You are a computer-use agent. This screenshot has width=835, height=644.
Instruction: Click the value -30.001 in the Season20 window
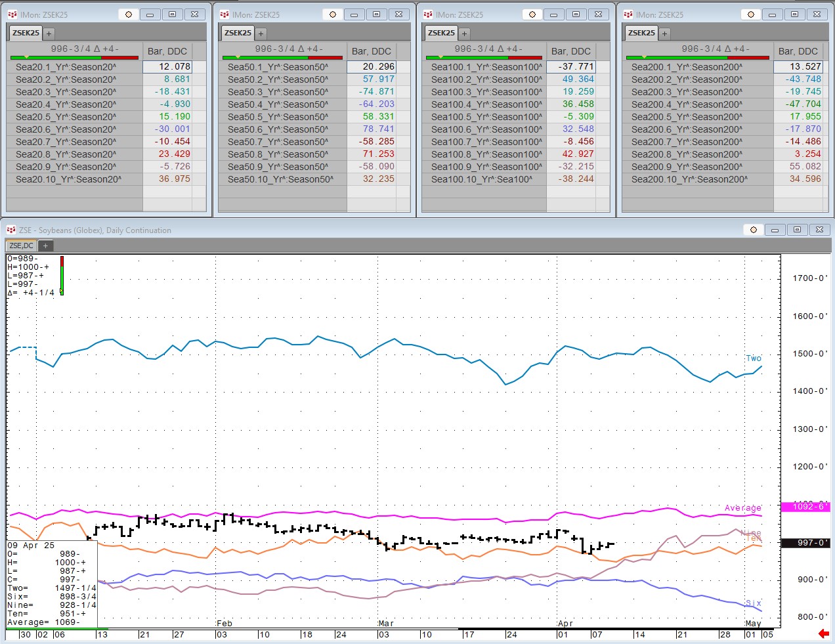click(x=173, y=129)
